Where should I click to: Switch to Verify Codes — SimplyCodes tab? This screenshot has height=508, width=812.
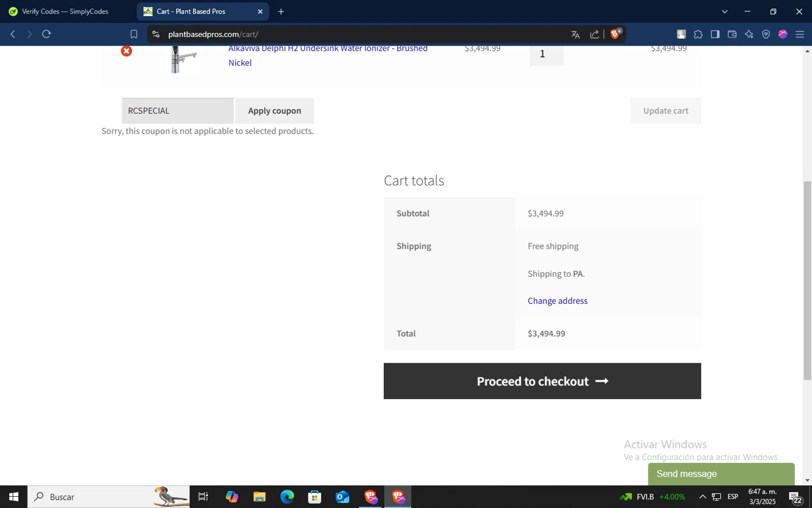click(x=65, y=11)
